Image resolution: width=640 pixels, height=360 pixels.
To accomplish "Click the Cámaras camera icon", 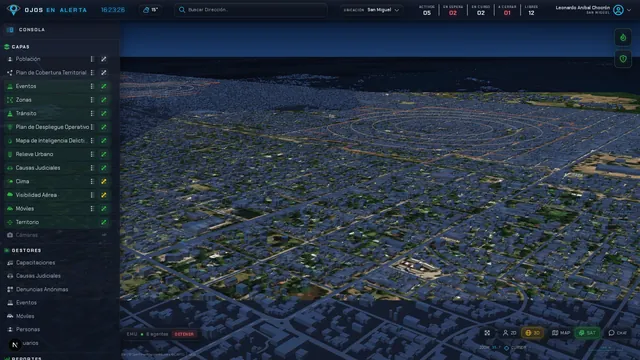I will coord(10,235).
